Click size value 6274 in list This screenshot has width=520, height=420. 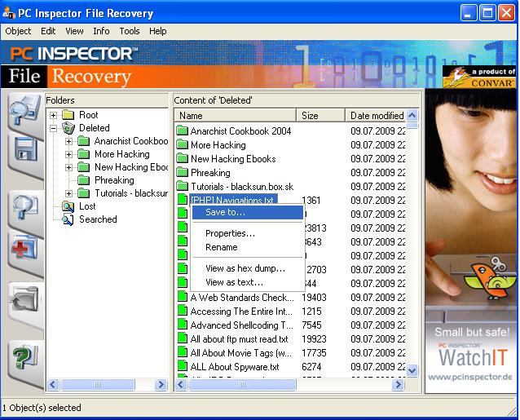coord(311,367)
